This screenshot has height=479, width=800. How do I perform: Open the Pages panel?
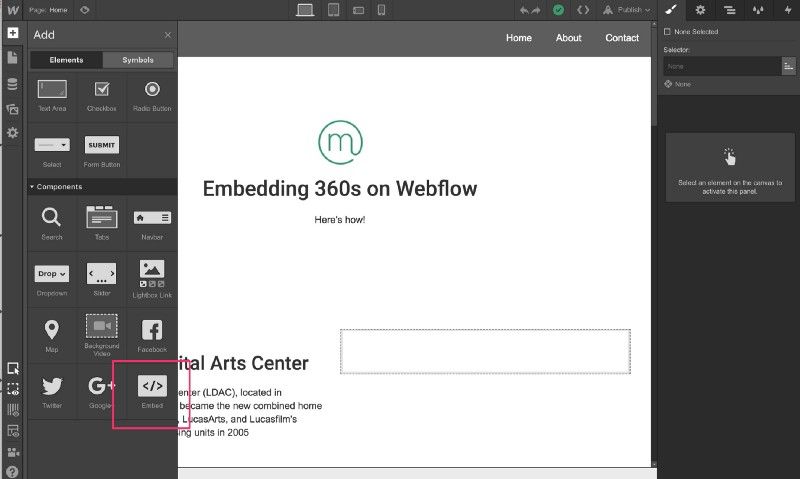(x=13, y=58)
